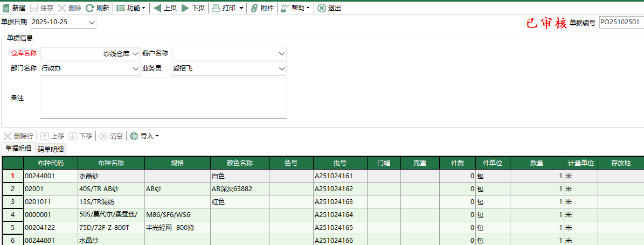Click the 刷新 (Refresh) icon

pos(90,8)
